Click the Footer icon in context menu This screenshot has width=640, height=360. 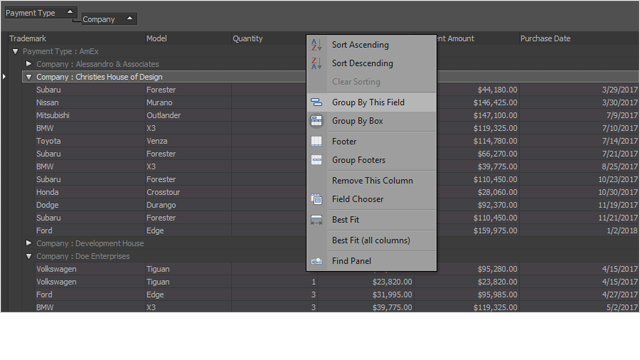317,142
